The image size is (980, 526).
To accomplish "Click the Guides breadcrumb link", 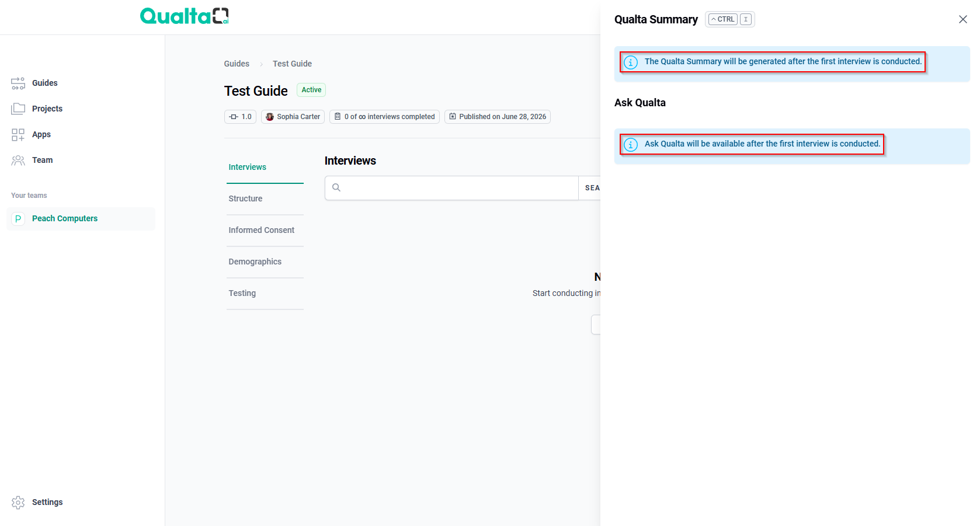I will 237,64.
